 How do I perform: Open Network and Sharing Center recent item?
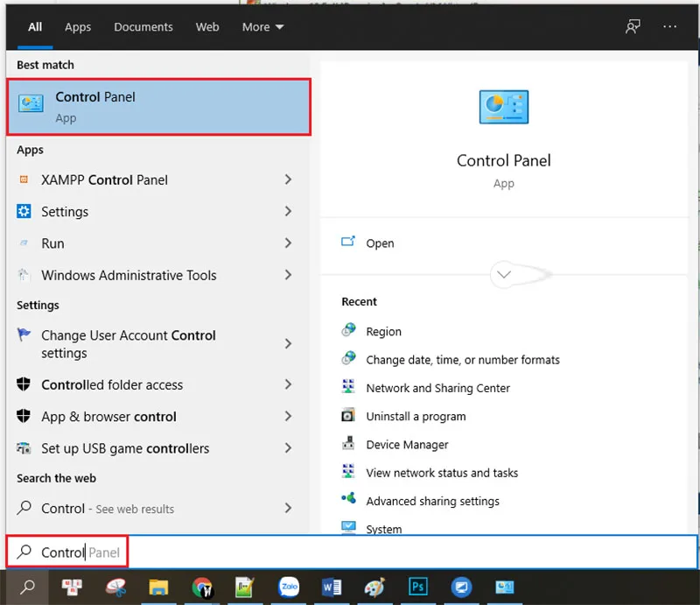438,388
